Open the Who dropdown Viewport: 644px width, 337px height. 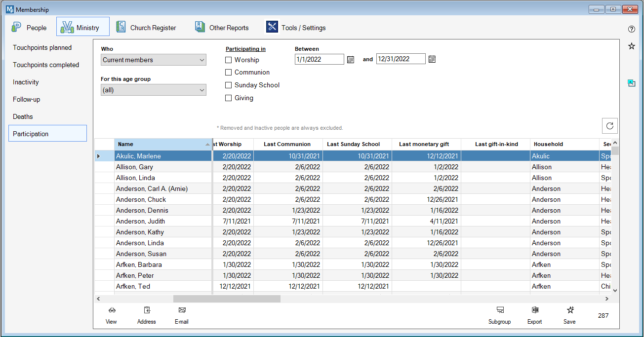(153, 60)
